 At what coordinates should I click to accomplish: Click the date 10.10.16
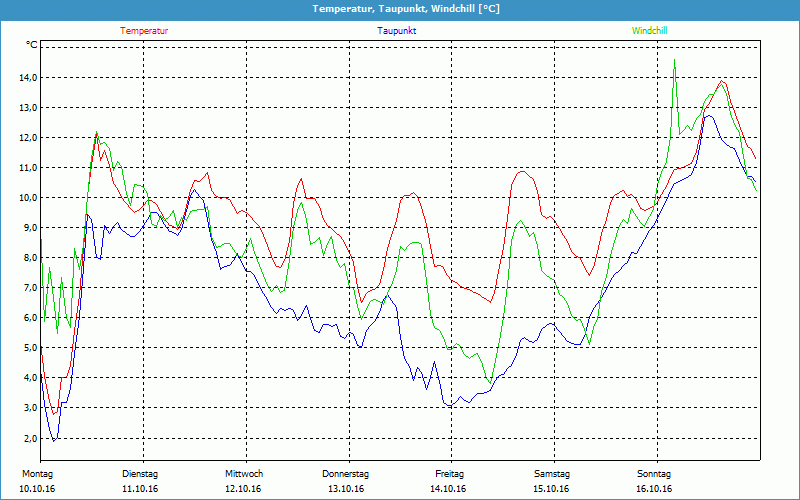(37, 489)
